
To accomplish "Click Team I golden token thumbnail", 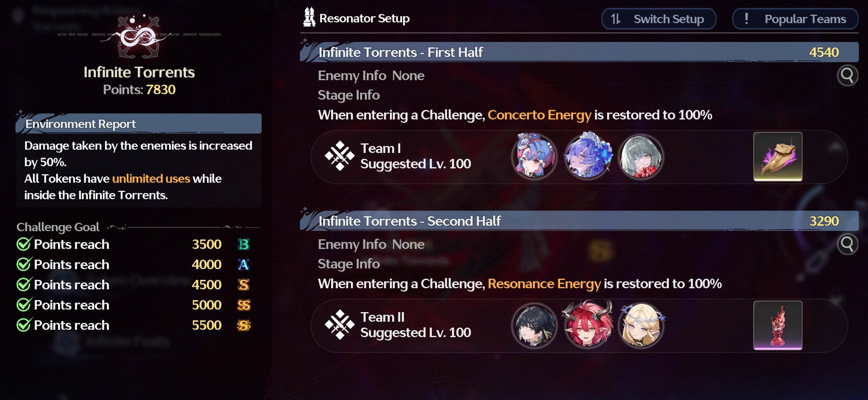I will [778, 157].
